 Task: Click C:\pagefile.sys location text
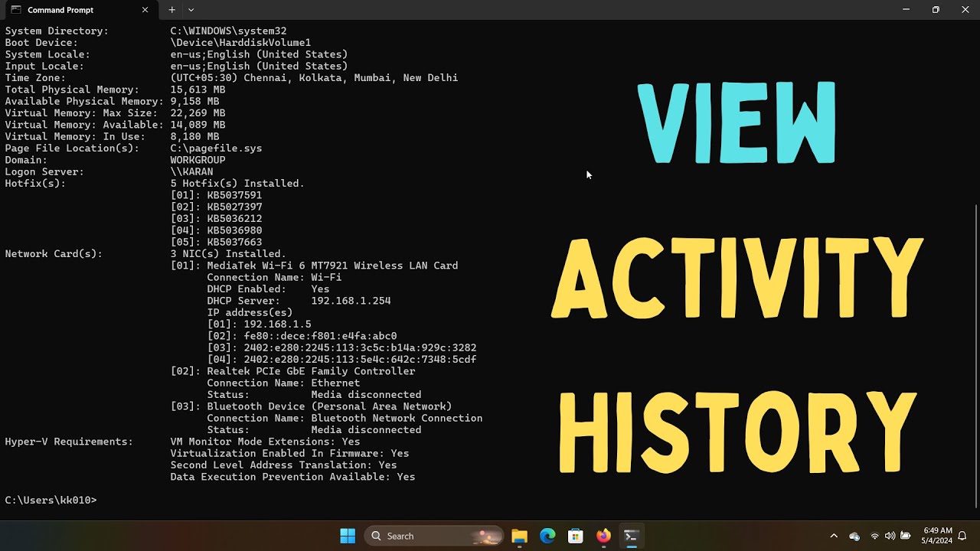tap(216, 148)
